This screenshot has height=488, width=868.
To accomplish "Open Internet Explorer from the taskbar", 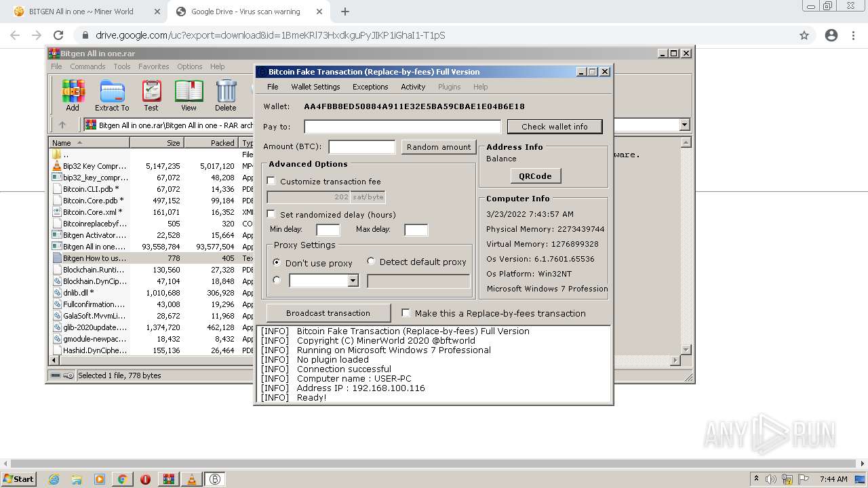I will [54, 479].
